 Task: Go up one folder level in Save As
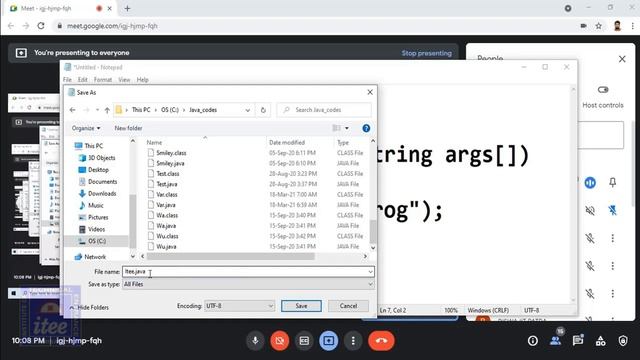tap(107, 110)
